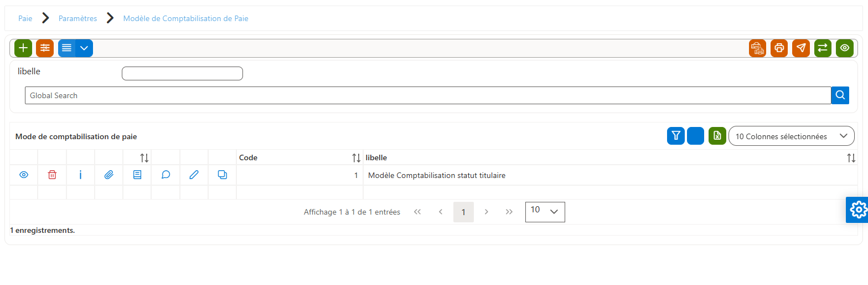View the row using eye icon
The image size is (868, 285).
click(x=24, y=175)
